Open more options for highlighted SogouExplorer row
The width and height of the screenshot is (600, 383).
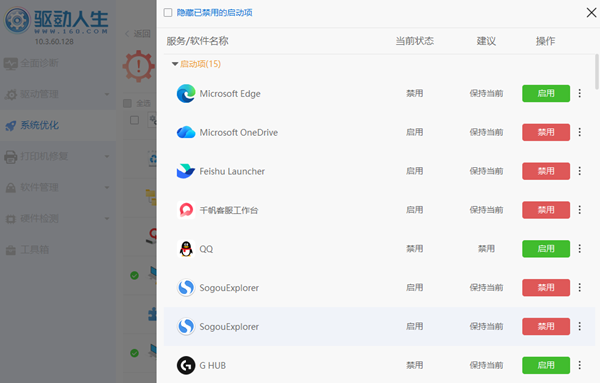click(x=580, y=326)
